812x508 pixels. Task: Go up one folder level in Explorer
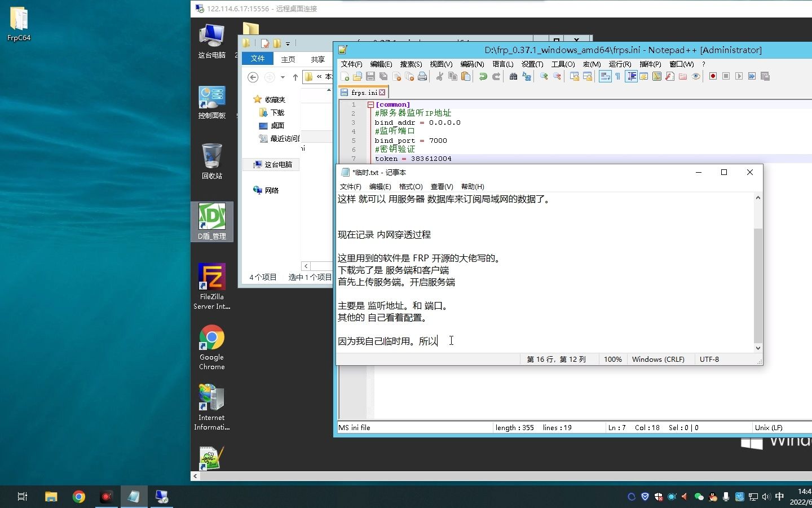(294, 77)
